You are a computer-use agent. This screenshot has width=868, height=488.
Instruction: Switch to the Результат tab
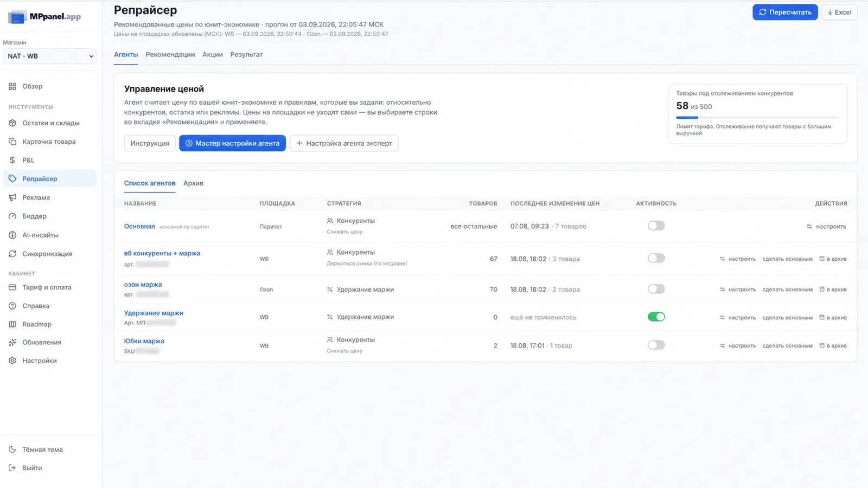pos(246,54)
